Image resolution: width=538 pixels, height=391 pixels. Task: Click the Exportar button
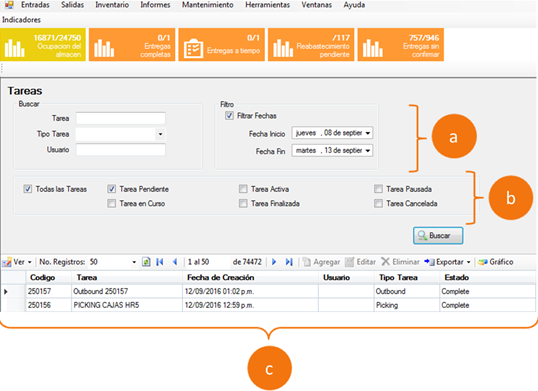447,262
